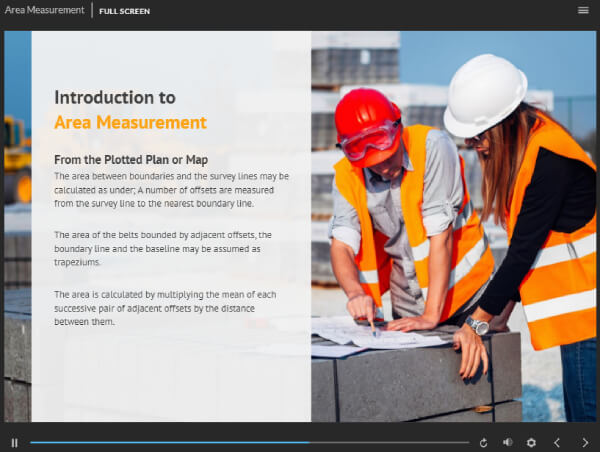Click the orange 'Area Measurement' heading

point(130,122)
